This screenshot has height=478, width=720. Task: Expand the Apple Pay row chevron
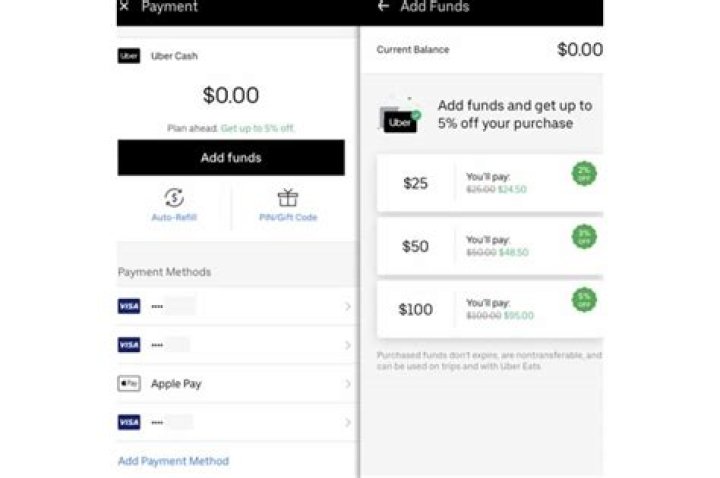coord(347,384)
